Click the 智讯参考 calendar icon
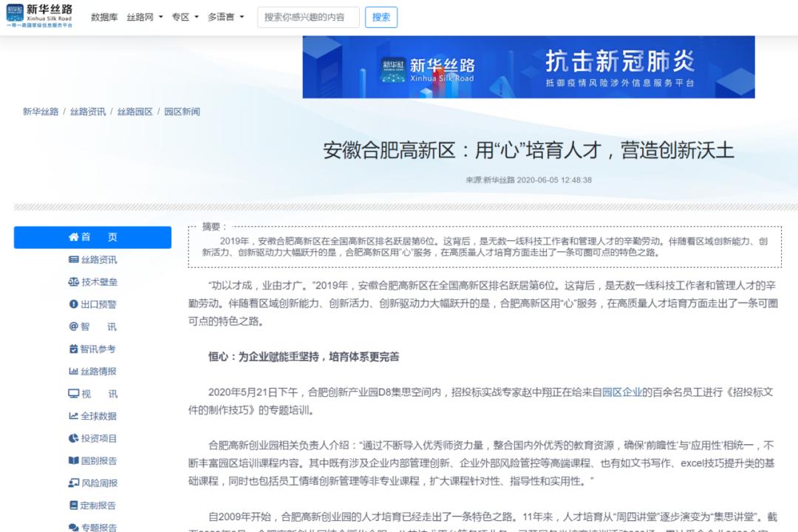Viewport: 798px width, 532px height. point(74,349)
